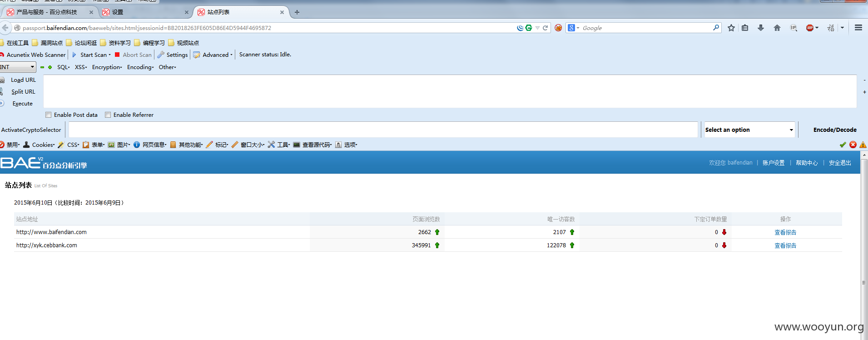The image size is (868, 340).
Task: Click the ActivateCryptoSelector input field
Action: [383, 130]
